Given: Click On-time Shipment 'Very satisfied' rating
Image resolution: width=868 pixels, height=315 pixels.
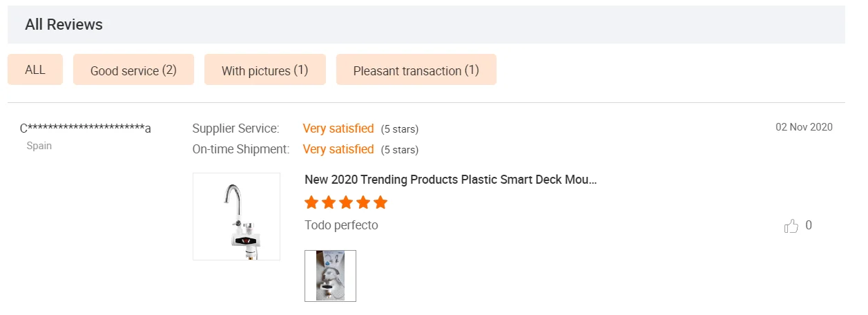Looking at the screenshot, I should click(338, 149).
